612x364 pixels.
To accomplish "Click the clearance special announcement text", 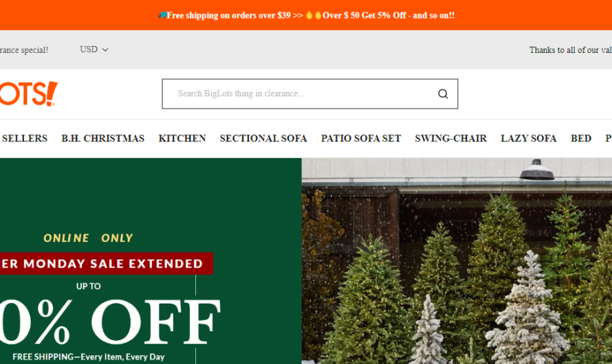I will coord(24,50).
